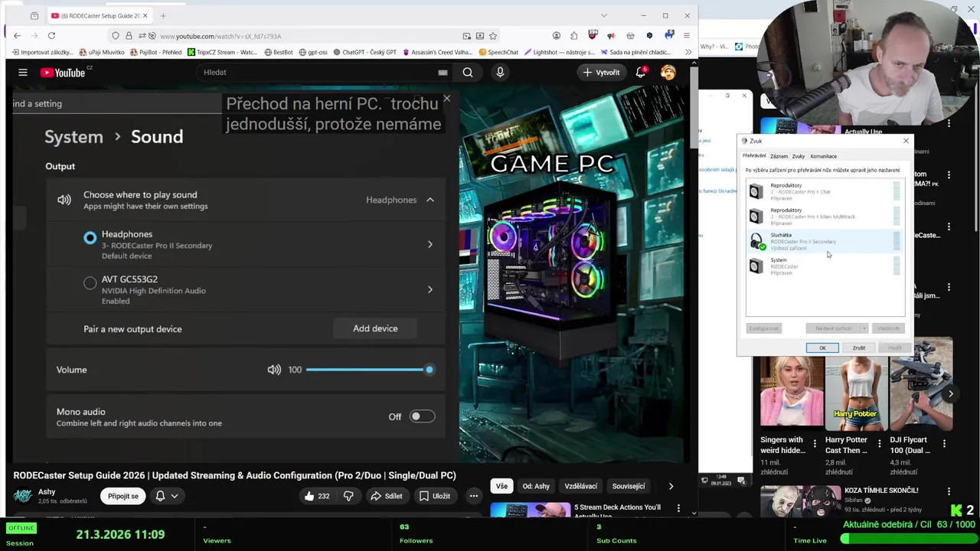Viewport: 980px width, 551px height.
Task: Go to YouTube home via logo
Action: (63, 73)
